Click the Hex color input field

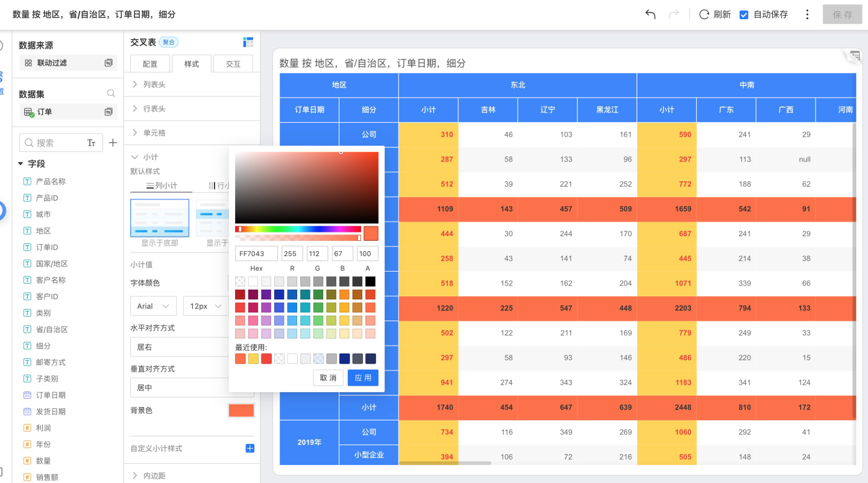click(x=256, y=254)
